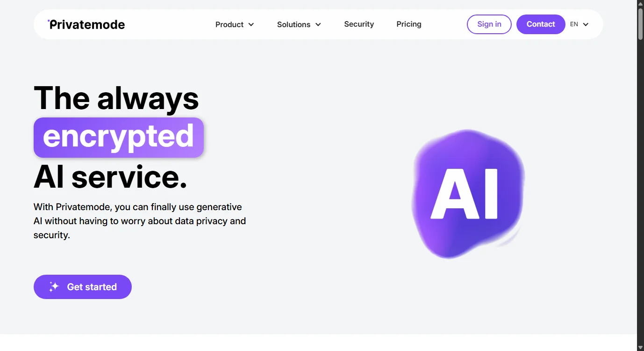Click the highlighted word encrypted
Image resolution: width=644 pixels, height=351 pixels.
[x=118, y=137]
